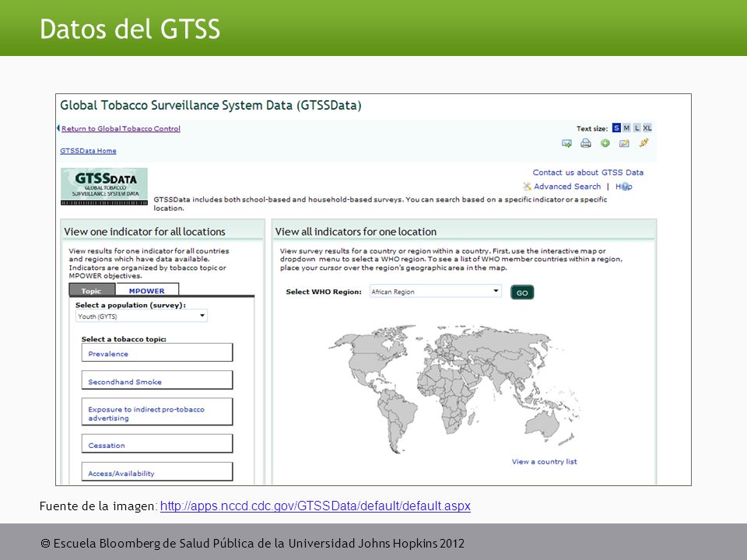The image size is (747, 560).
Task: Click the View one indicator for all locations heading
Action: point(145,232)
